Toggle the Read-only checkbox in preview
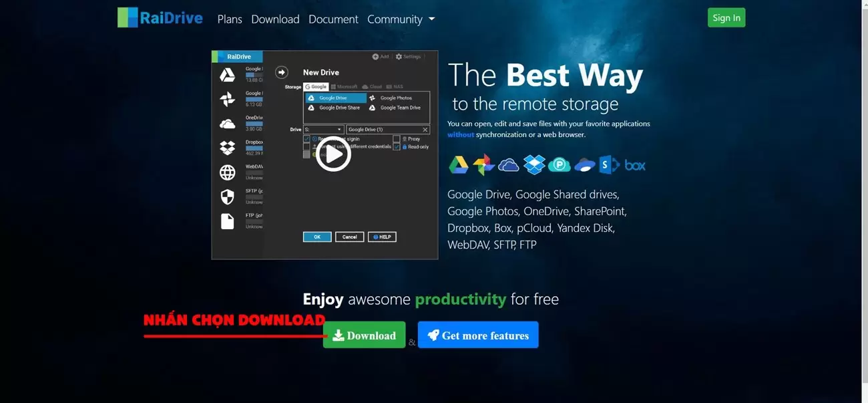 (x=397, y=146)
